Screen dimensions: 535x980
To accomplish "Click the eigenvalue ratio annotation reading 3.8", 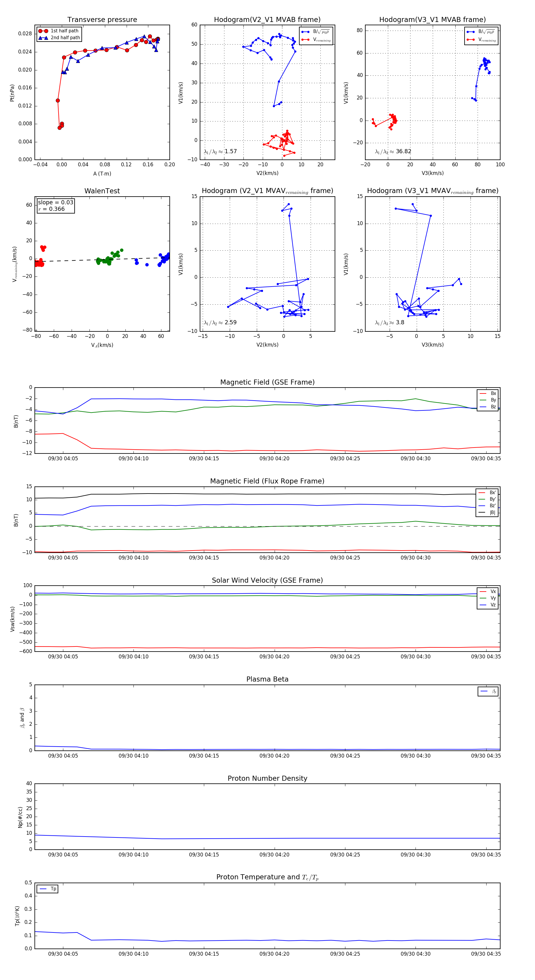I will [x=390, y=323].
